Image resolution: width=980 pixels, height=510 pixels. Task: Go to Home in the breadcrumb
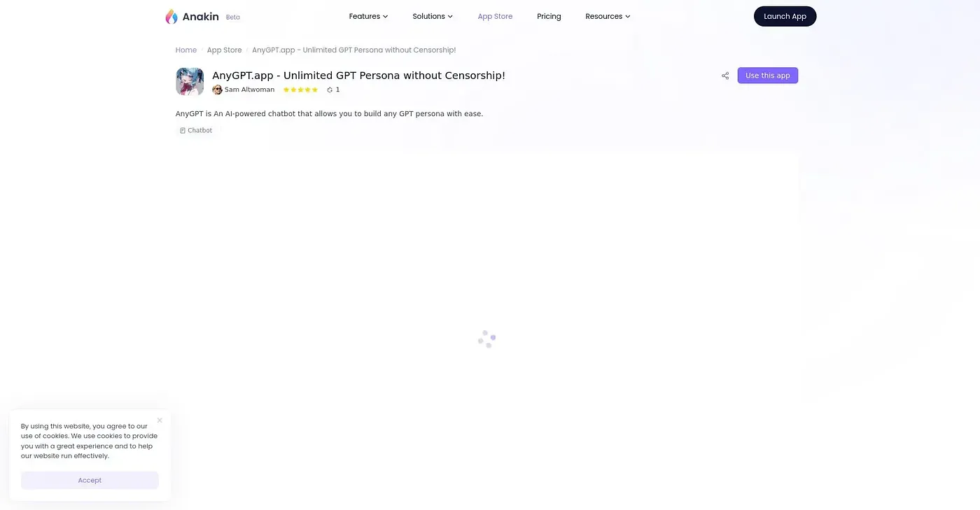186,50
